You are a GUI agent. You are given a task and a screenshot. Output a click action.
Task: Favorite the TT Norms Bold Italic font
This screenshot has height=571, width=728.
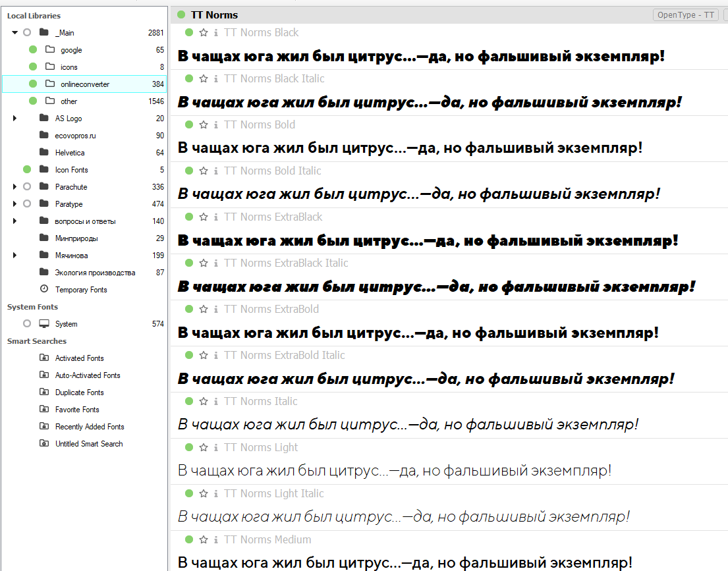tap(204, 171)
